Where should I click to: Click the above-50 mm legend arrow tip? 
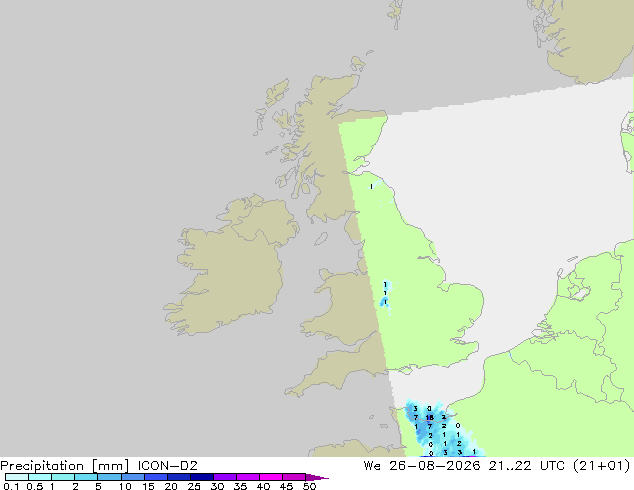[317, 477]
